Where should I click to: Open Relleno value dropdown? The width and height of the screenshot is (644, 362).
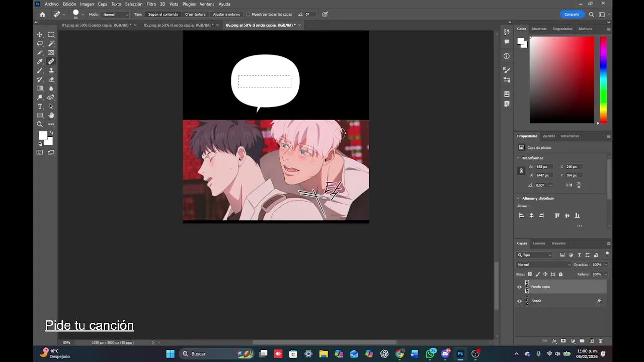pos(606,275)
